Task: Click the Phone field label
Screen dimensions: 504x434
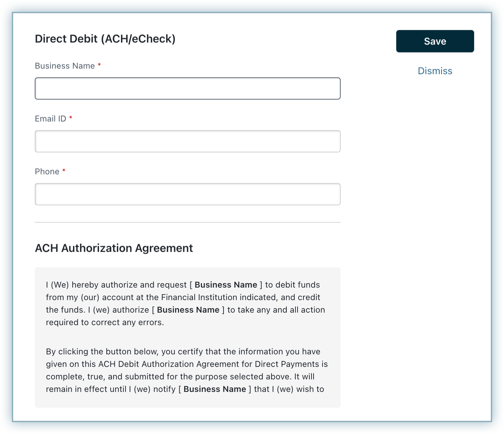Action: (x=47, y=172)
